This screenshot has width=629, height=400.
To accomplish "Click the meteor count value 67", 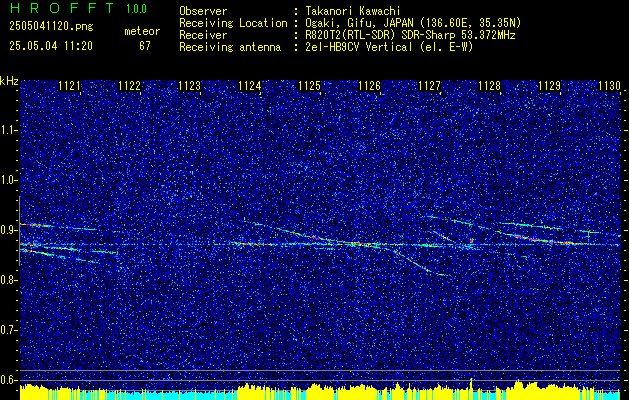I will 145,46.
